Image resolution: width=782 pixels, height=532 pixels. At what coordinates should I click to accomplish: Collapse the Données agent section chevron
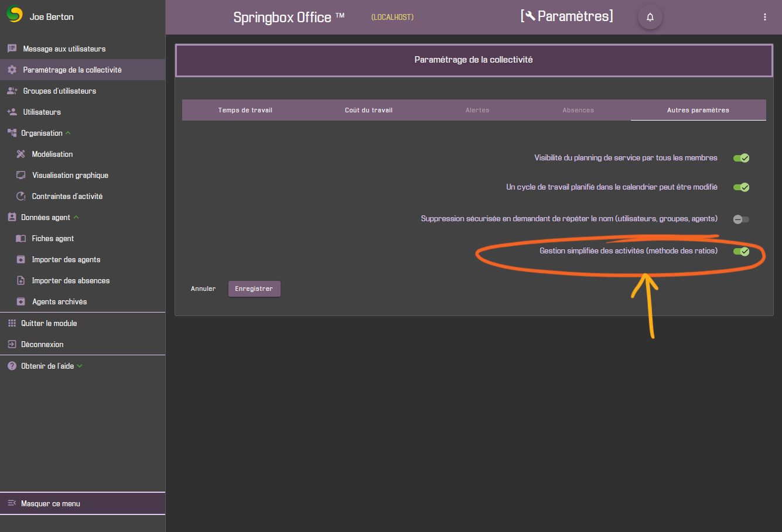click(76, 217)
